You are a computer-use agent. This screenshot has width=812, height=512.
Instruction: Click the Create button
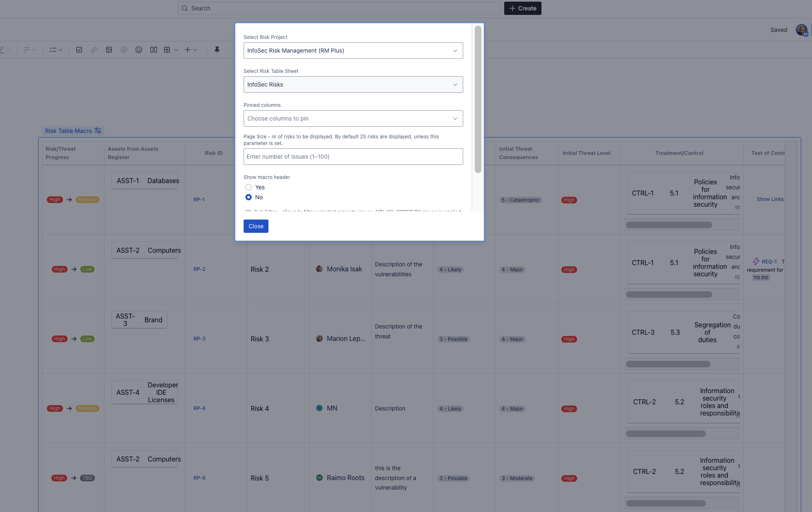(x=522, y=8)
